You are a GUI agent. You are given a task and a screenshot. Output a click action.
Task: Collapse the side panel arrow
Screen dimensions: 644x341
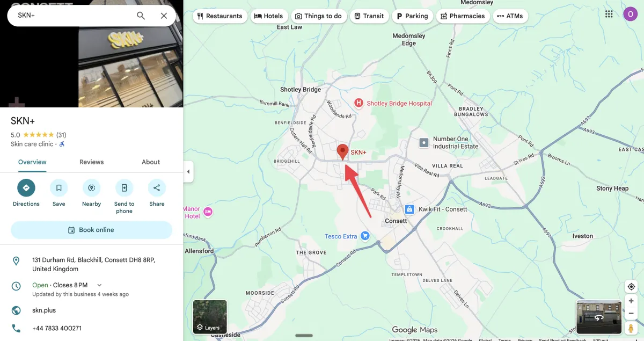point(188,172)
